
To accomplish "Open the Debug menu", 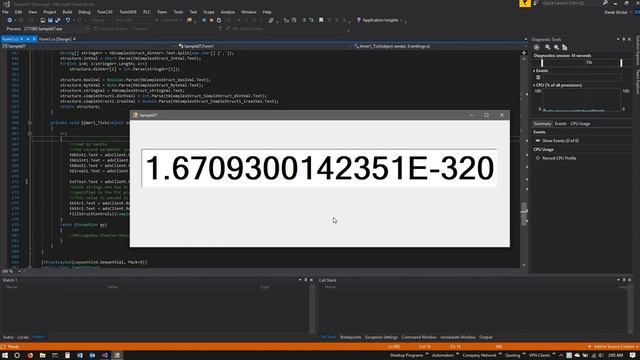I will [84, 12].
